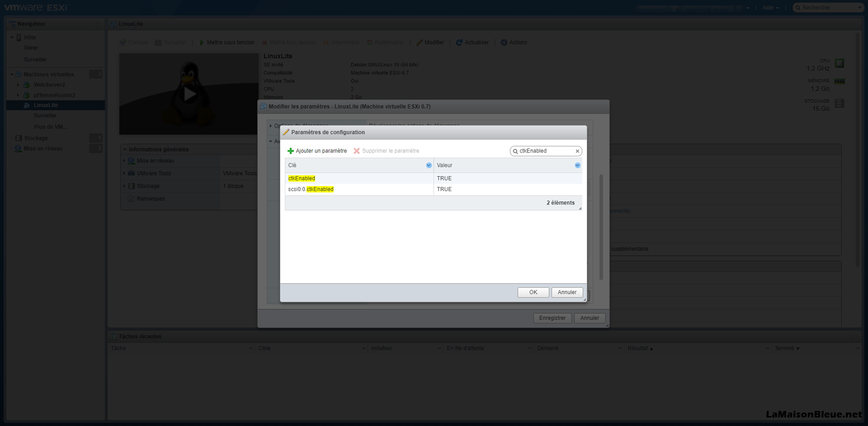
Task: Clear the ctkEnabled search field with X
Action: coord(577,151)
